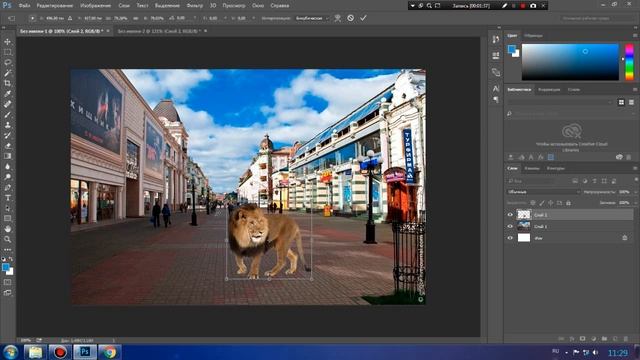Open the Фильтр menu
The width and height of the screenshot is (640, 360).
tap(195, 6)
